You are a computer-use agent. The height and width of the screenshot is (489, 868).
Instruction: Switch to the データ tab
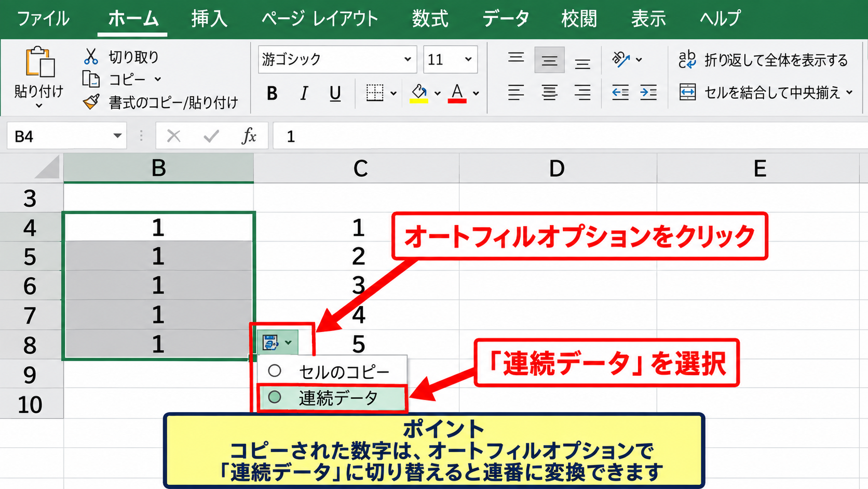(x=505, y=19)
